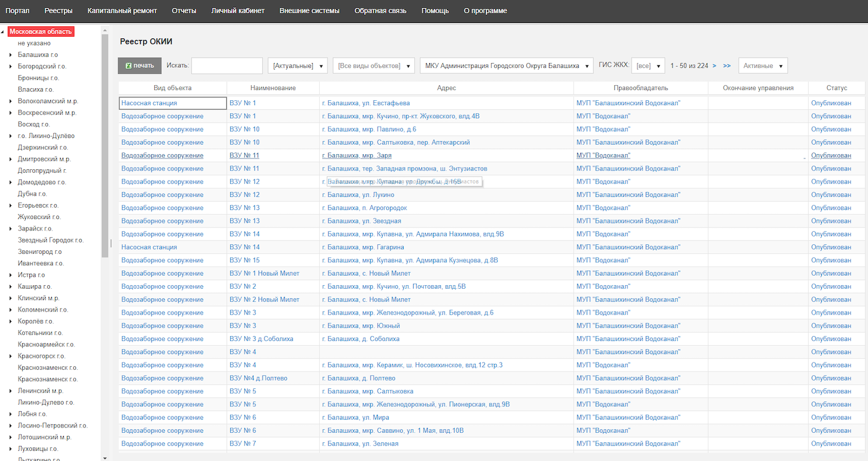Expand the Истра г.о tree node
Image resolution: width=868 pixels, height=461 pixels.
point(11,276)
